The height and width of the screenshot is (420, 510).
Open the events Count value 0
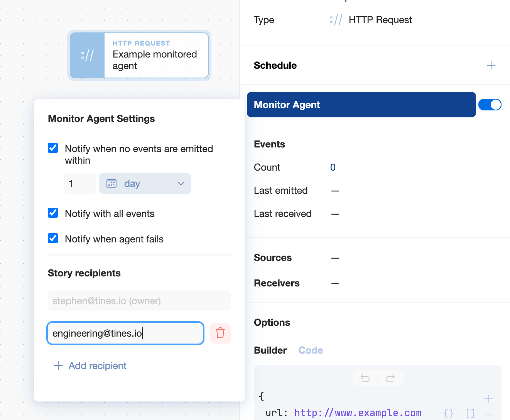(333, 167)
